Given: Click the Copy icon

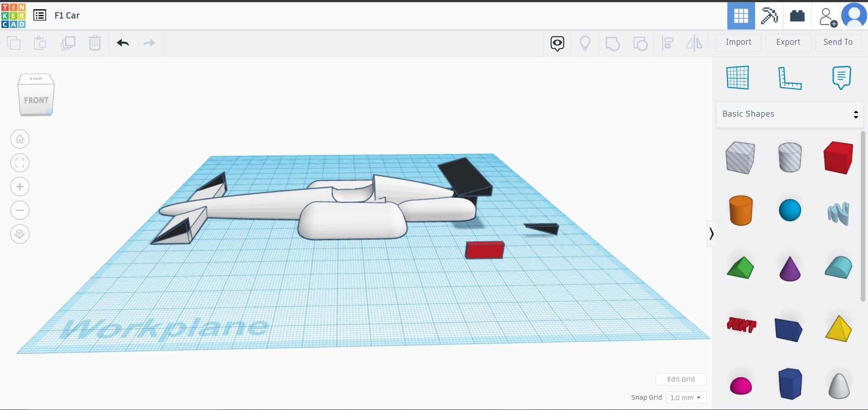Looking at the screenshot, I should pyautogui.click(x=14, y=43).
